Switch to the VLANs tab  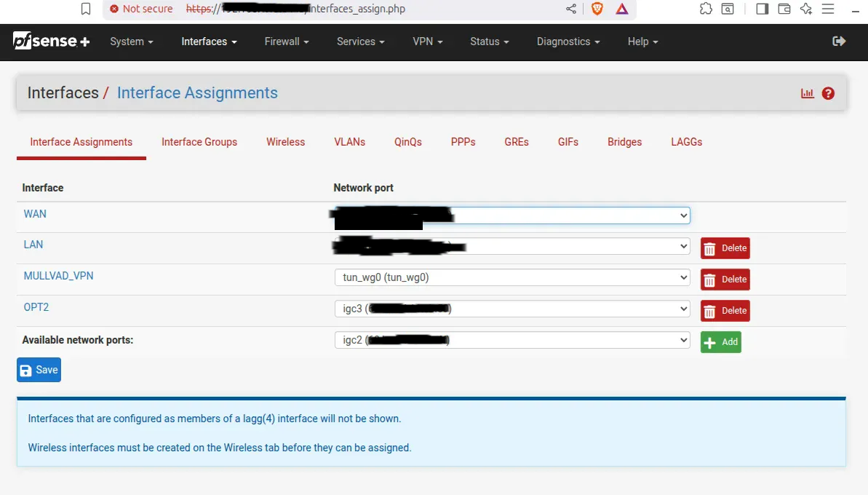tap(349, 142)
